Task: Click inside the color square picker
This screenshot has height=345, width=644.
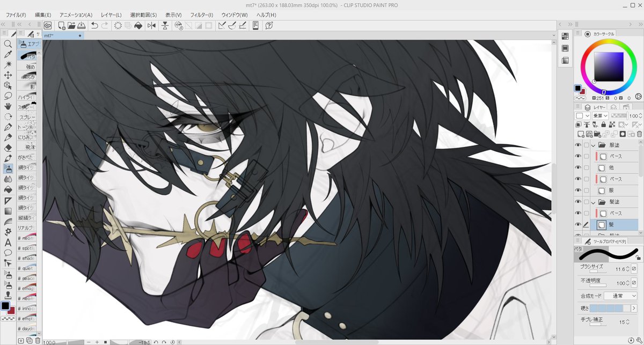Action: [x=609, y=66]
